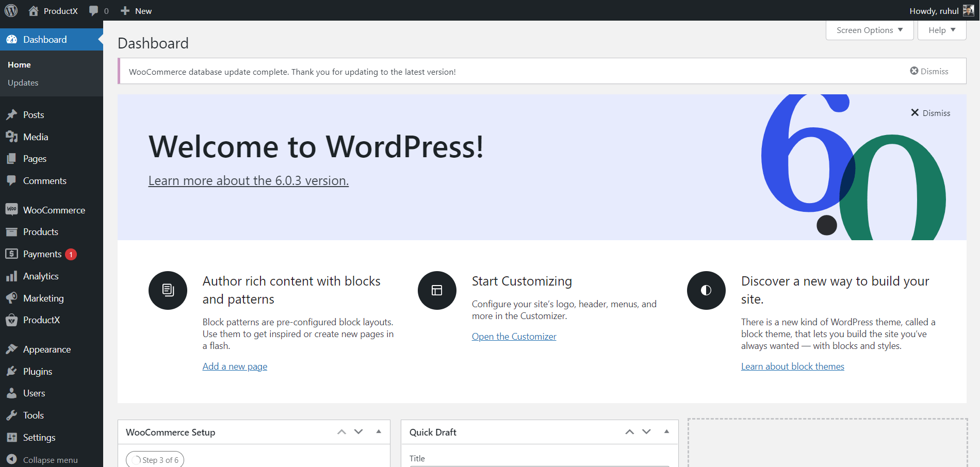Click the Marketing megaphone icon
980x467 pixels.
tap(12, 298)
